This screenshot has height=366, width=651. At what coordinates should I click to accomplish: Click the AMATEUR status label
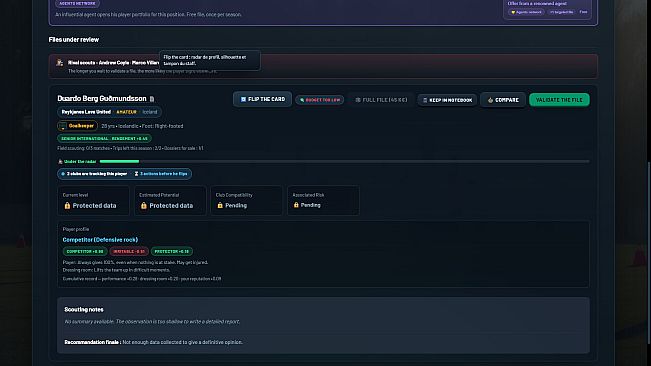[126, 112]
